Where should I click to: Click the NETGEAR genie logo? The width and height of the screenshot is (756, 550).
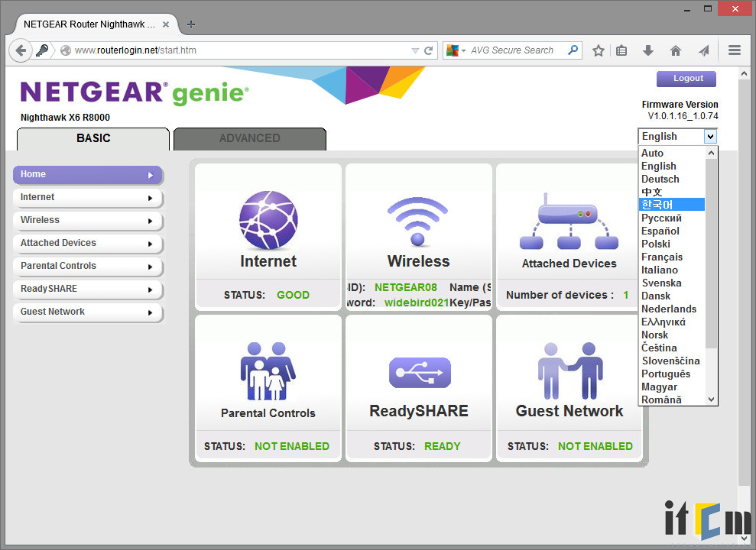(135, 92)
